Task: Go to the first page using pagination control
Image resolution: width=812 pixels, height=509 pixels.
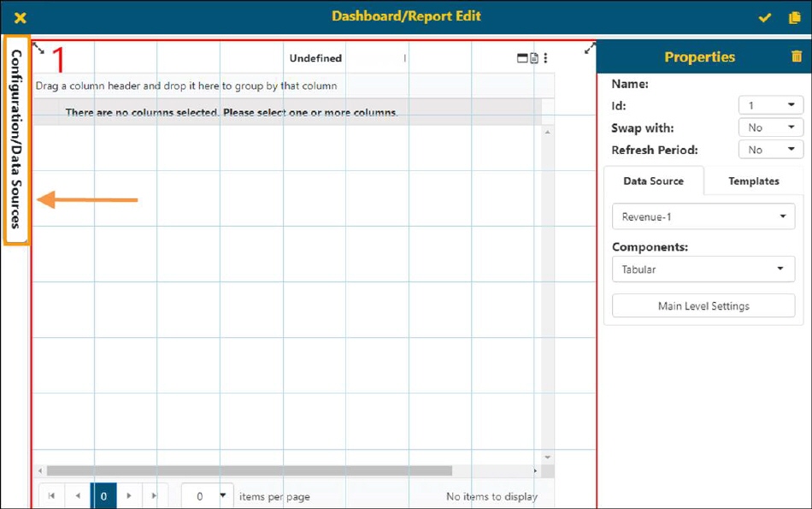Action: pos(52,495)
